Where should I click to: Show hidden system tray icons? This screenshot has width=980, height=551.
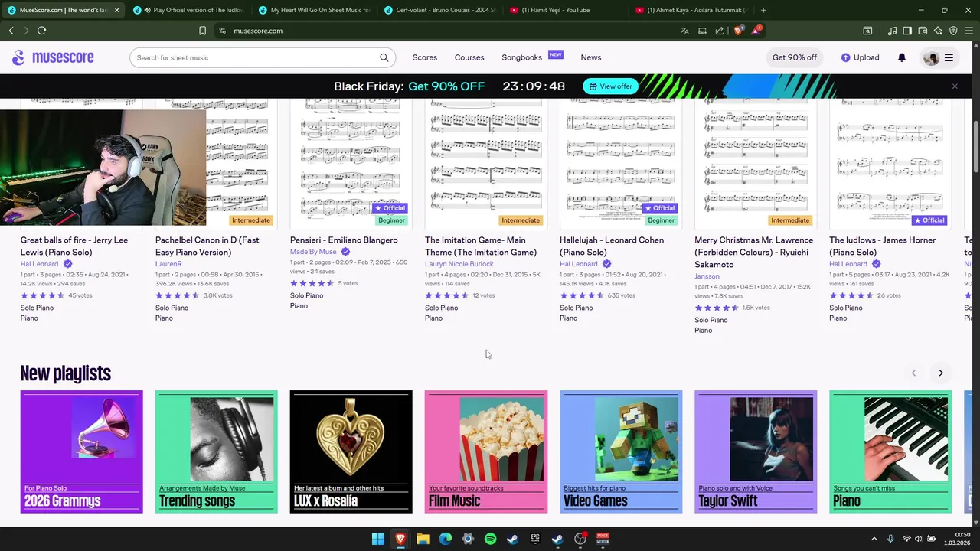[874, 539]
